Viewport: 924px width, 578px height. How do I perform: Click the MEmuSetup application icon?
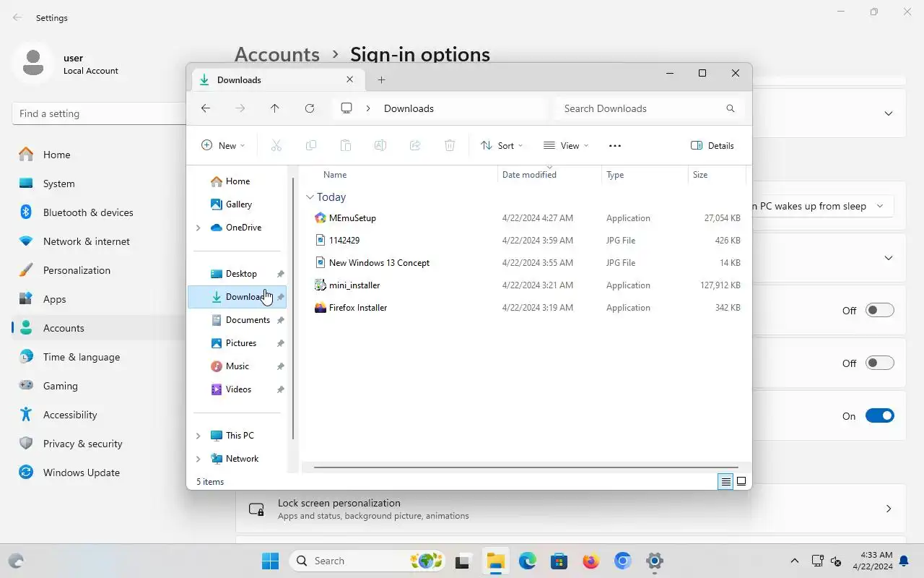click(x=321, y=217)
